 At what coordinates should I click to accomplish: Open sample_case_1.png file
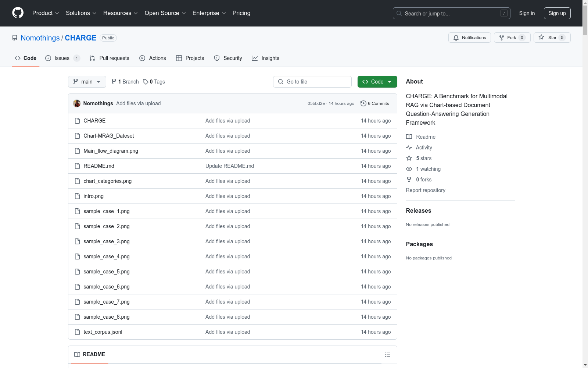[107, 211]
